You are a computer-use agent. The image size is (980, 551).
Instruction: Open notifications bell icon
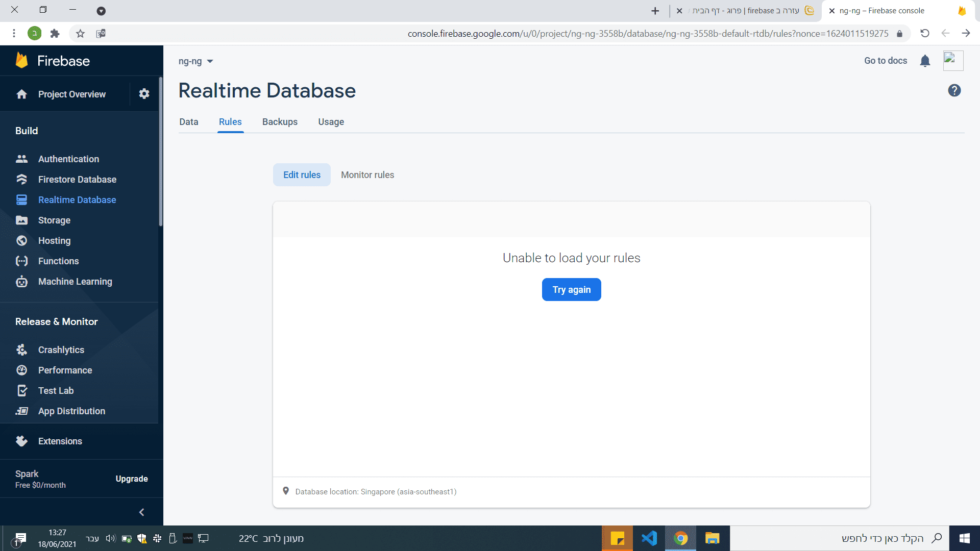coord(925,61)
